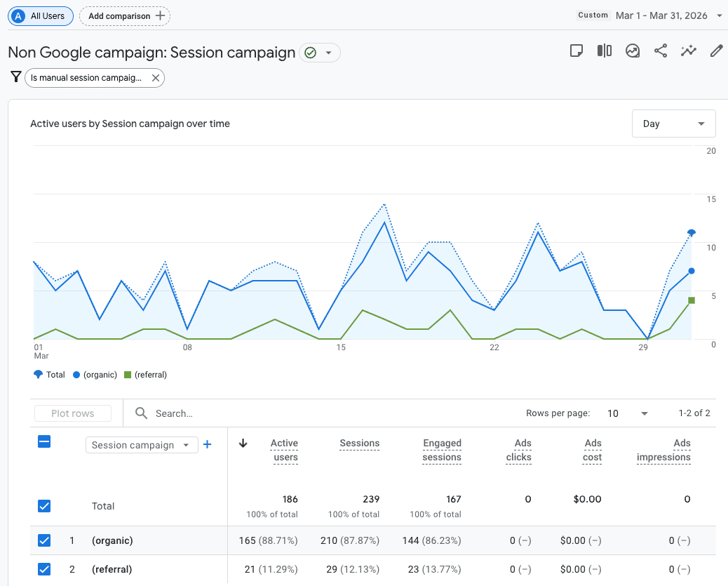Open the Insights sparkline icon
The height and width of the screenshot is (586, 728).
[x=689, y=51]
